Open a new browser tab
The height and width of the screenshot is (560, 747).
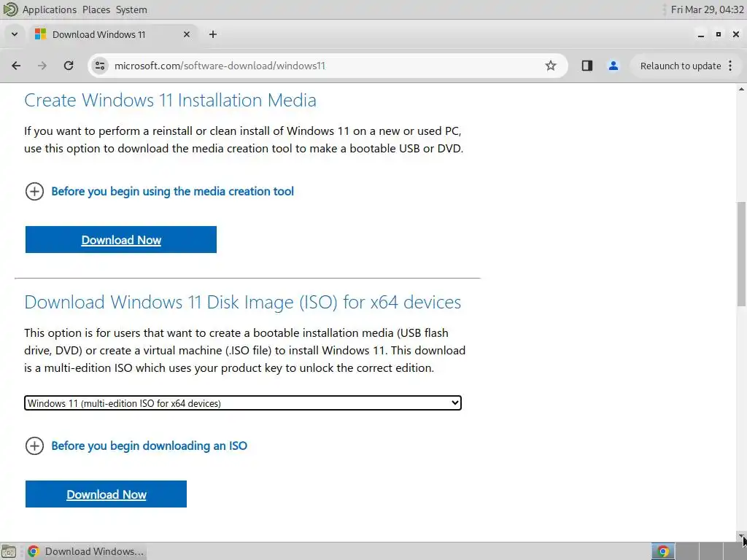click(213, 34)
